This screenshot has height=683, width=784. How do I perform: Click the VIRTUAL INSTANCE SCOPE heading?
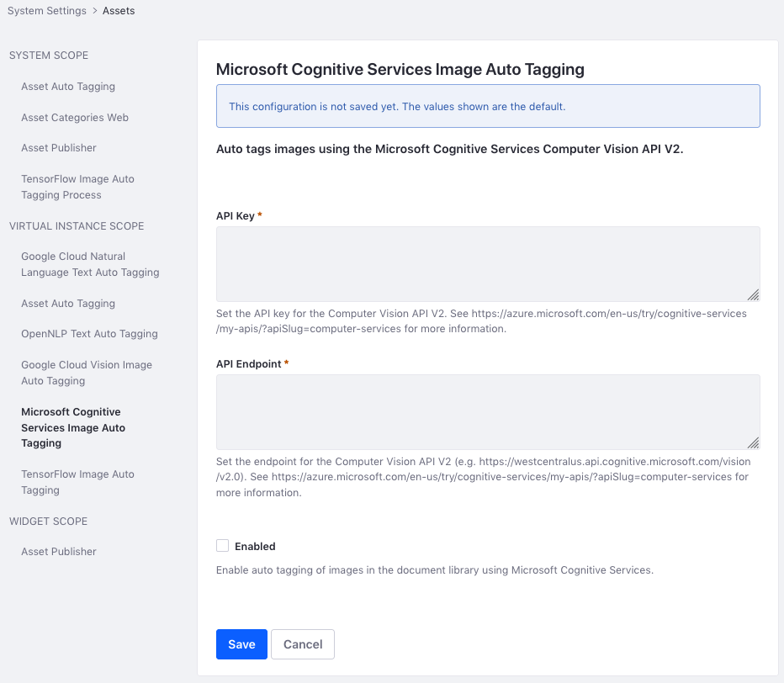77,226
